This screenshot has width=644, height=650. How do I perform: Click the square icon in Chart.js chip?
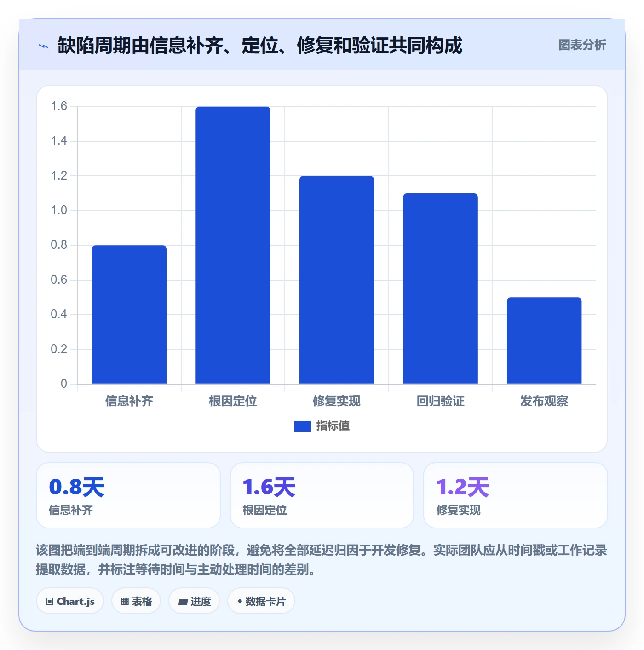point(50,602)
